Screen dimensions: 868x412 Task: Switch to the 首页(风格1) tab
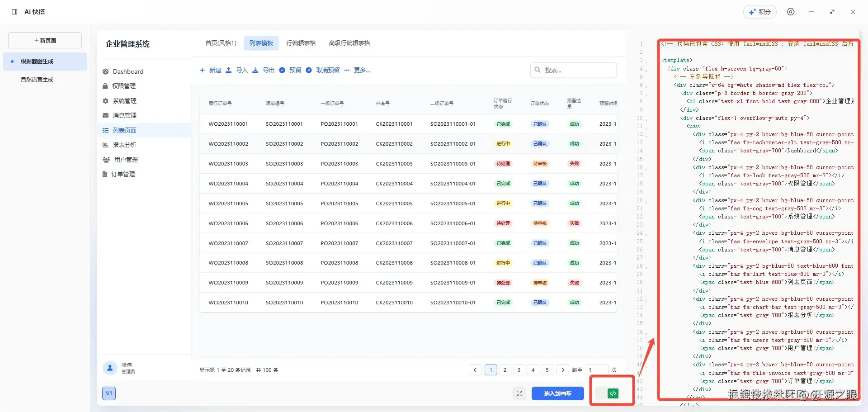[221, 43]
